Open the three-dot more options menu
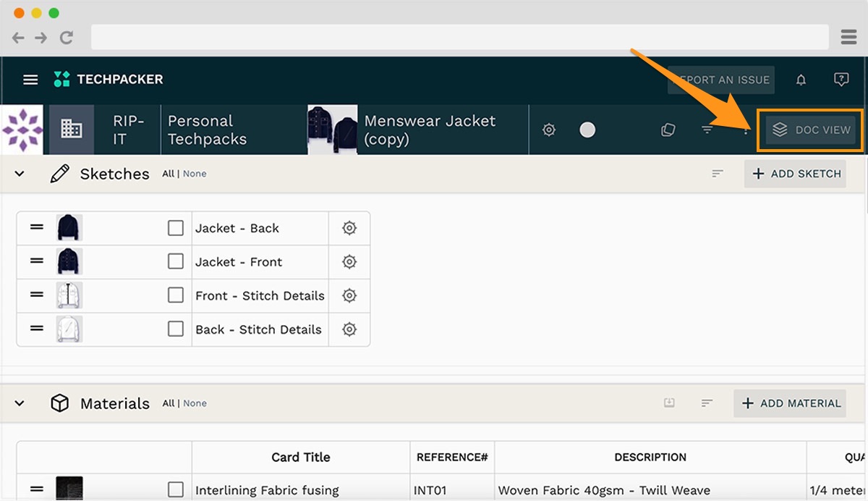This screenshot has width=868, height=501. click(746, 130)
